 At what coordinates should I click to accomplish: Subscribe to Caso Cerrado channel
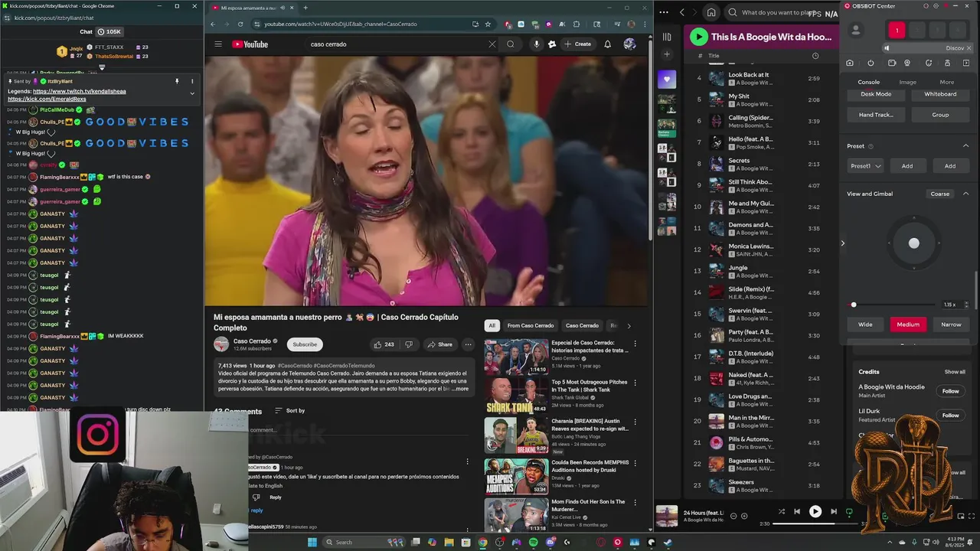tap(305, 344)
